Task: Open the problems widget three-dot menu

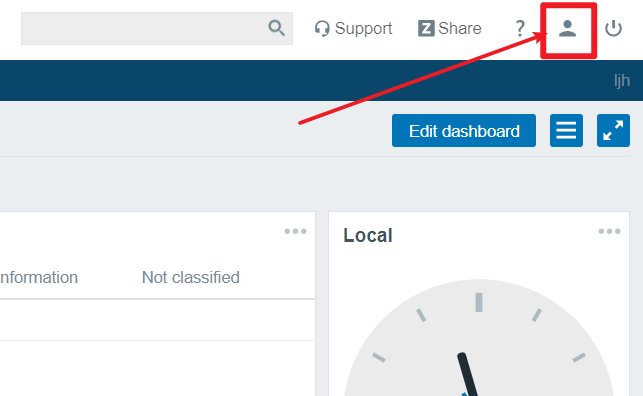Action: point(296,231)
